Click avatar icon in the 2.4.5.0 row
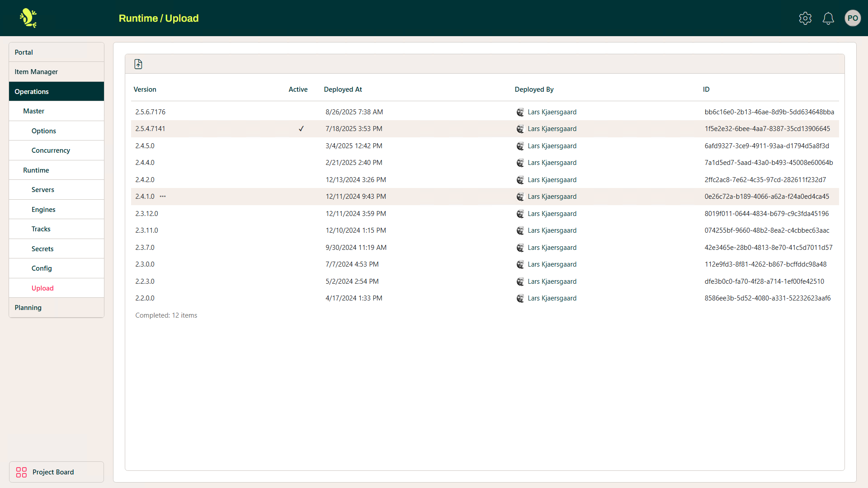This screenshot has height=488, width=868. point(520,146)
